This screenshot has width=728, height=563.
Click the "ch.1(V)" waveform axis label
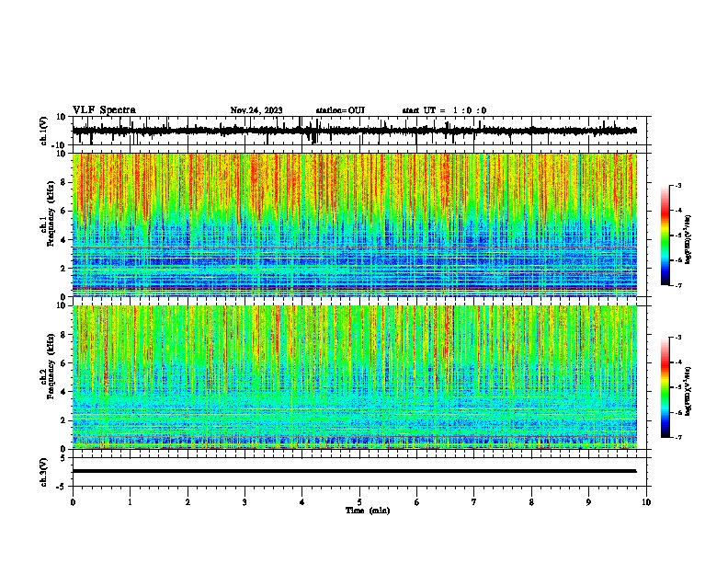click(43, 131)
